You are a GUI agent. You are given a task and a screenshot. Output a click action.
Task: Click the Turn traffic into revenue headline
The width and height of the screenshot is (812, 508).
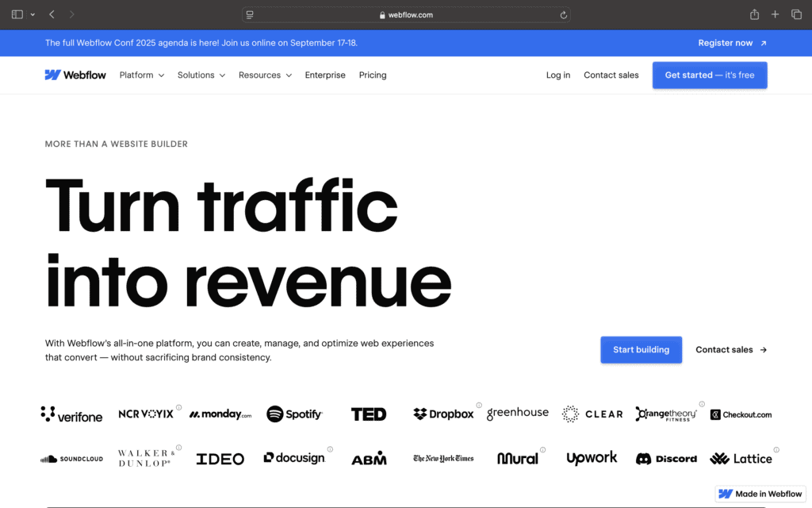[248, 243]
